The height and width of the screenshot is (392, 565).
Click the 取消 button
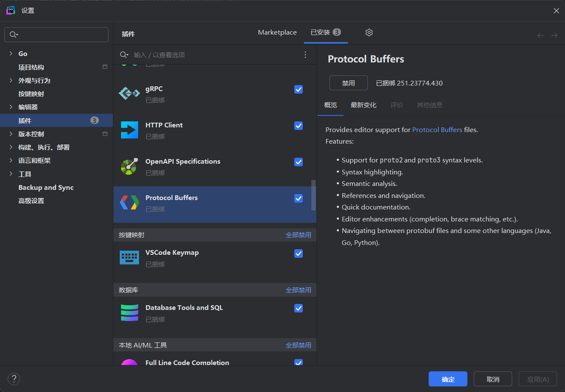point(493,379)
